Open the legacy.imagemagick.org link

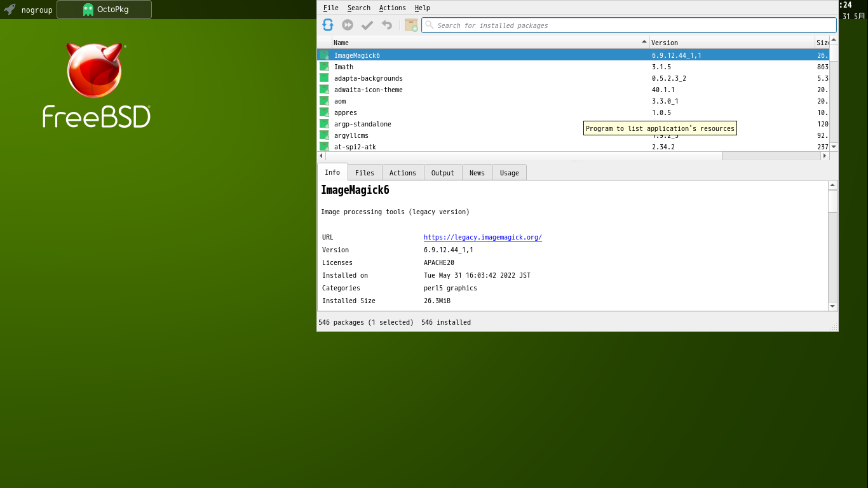tap(482, 237)
